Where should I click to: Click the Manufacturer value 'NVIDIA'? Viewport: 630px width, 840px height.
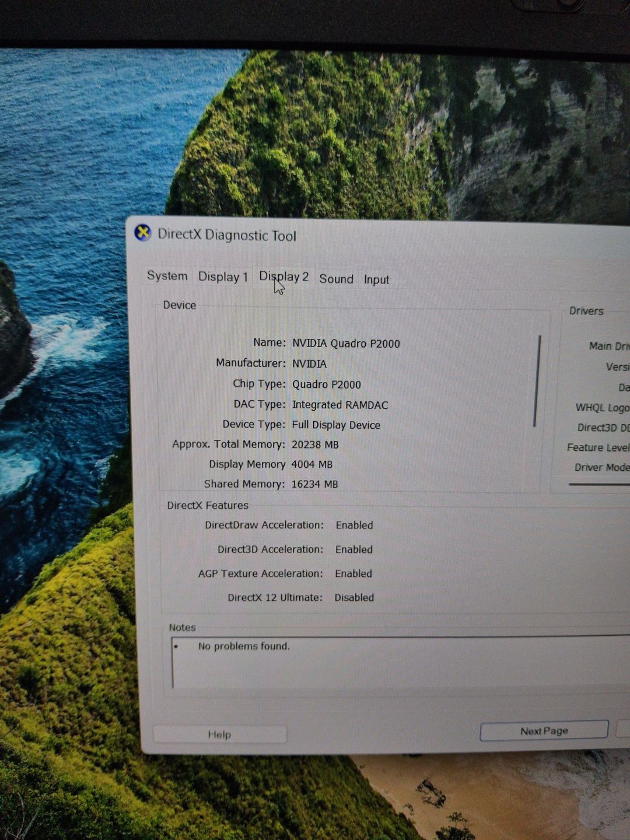[x=309, y=363]
